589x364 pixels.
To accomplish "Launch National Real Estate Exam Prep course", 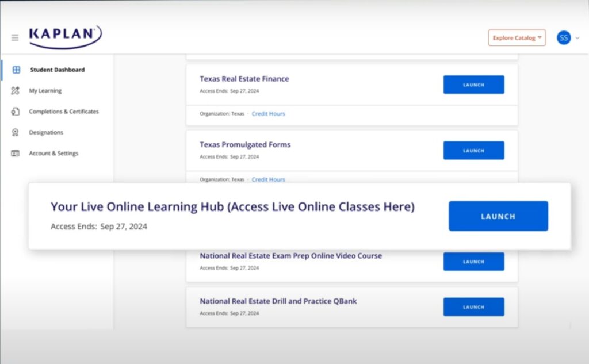I will click(473, 262).
